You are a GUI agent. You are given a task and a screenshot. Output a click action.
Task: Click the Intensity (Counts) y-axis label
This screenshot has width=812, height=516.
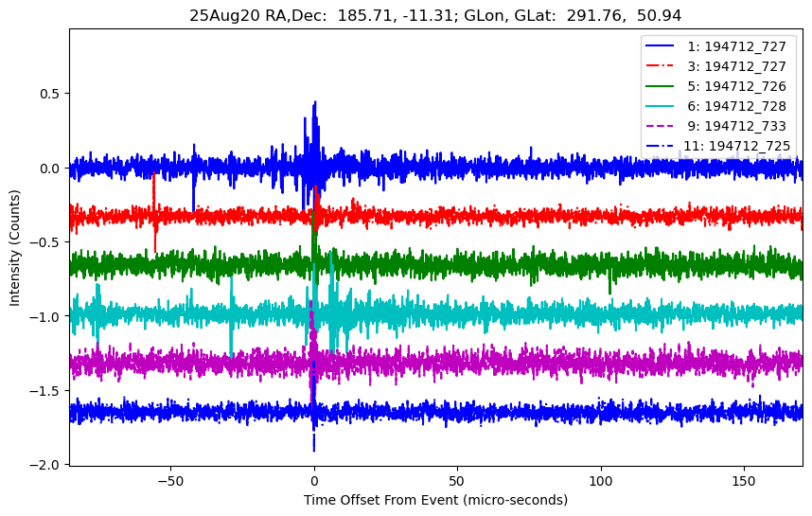point(14,248)
